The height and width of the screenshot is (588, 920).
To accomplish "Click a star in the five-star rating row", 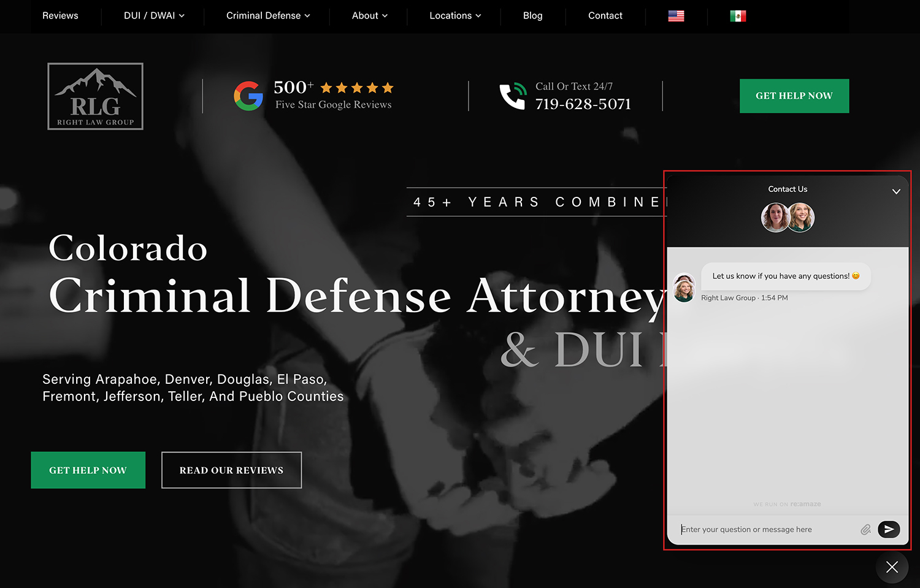I will tap(357, 88).
